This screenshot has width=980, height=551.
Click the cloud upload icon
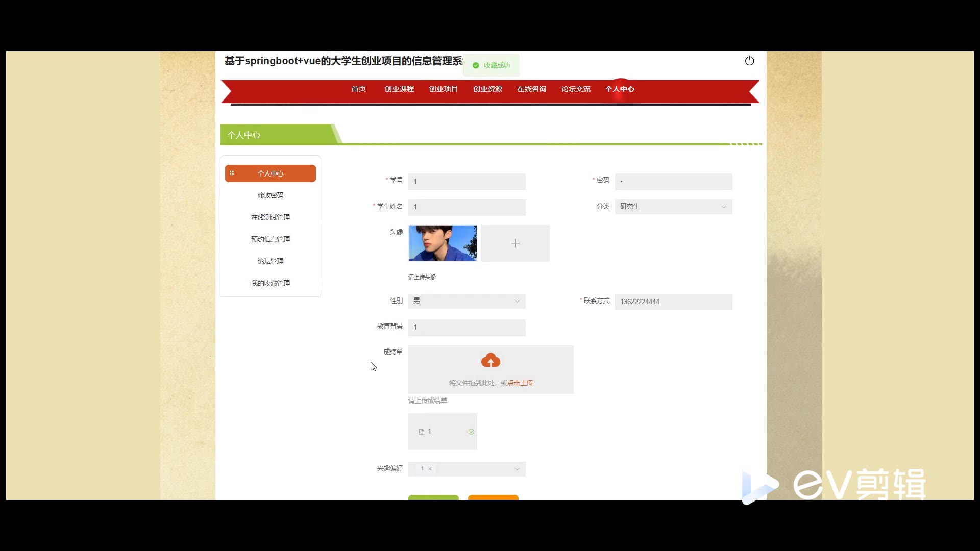pyautogui.click(x=491, y=361)
